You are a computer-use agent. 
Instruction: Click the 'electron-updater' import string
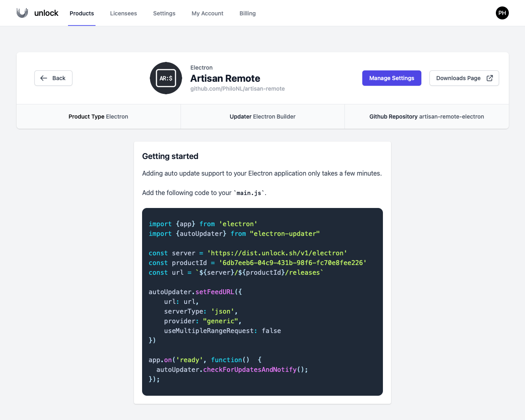[285, 233]
